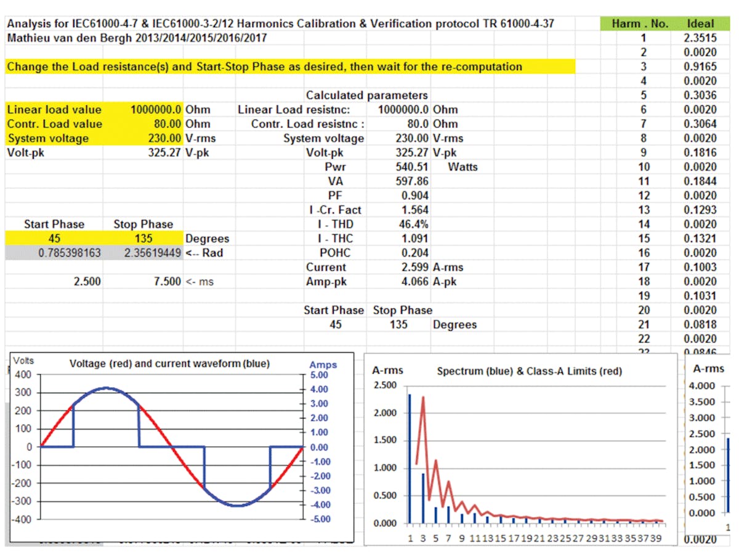The width and height of the screenshot is (739, 560).
Task: Edit the Contr. Load value of 80.00 Ohm
Action: (x=160, y=124)
